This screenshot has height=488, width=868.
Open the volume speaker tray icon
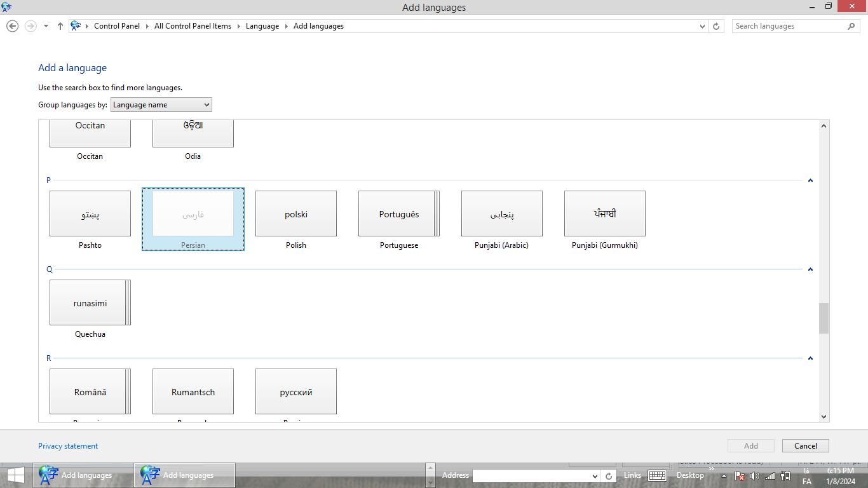tap(755, 476)
